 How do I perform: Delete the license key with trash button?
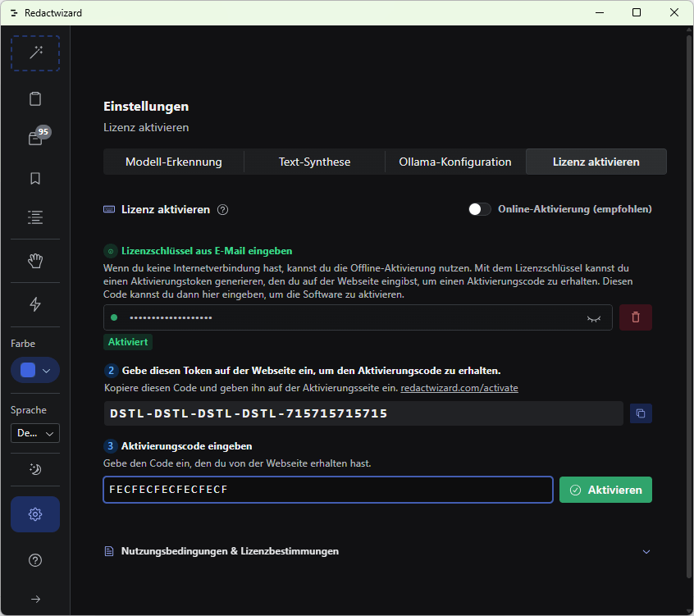(x=636, y=317)
